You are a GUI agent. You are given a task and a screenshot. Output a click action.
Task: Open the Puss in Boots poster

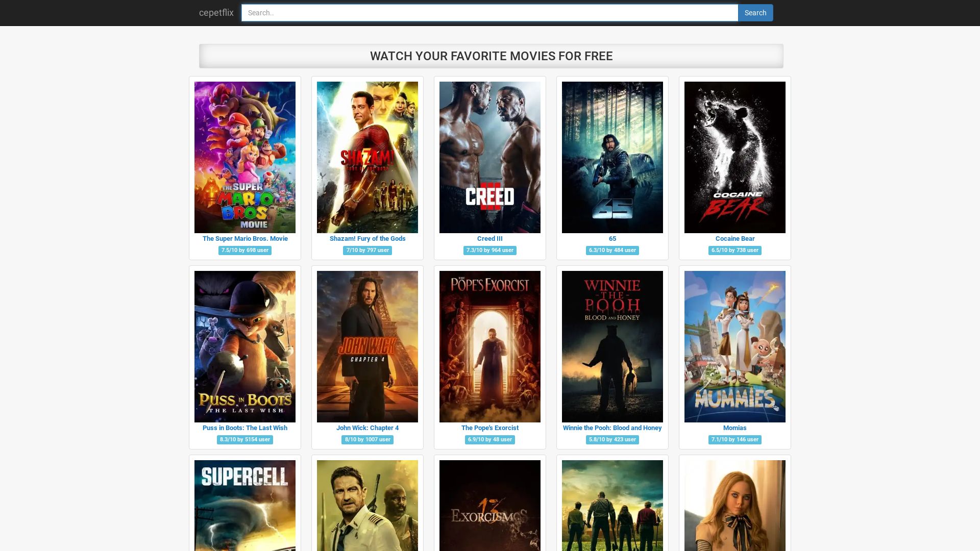click(245, 346)
